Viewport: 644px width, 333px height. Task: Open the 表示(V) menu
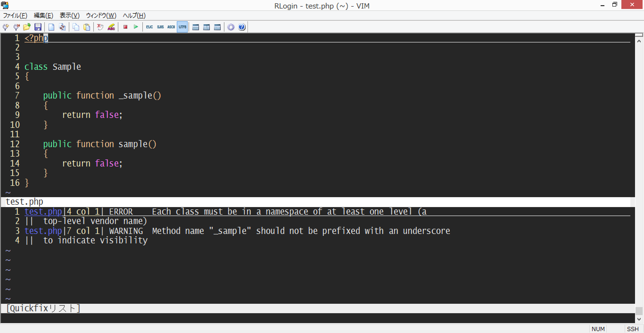[70, 16]
